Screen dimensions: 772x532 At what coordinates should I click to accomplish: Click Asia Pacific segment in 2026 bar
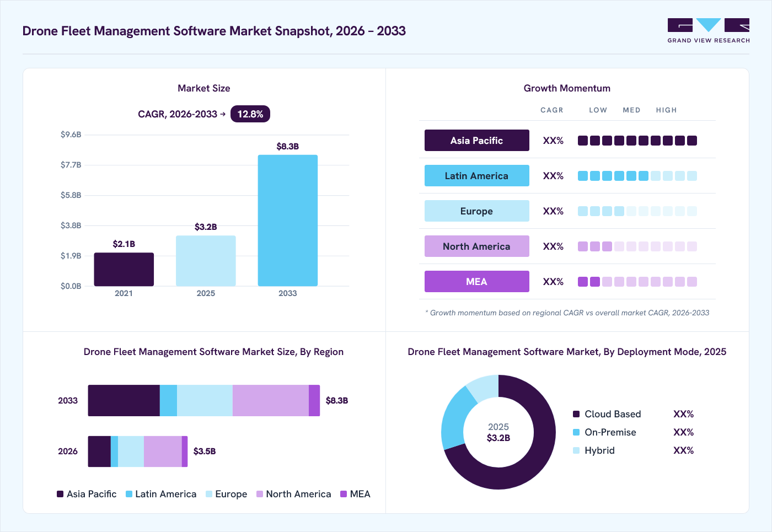coord(99,452)
